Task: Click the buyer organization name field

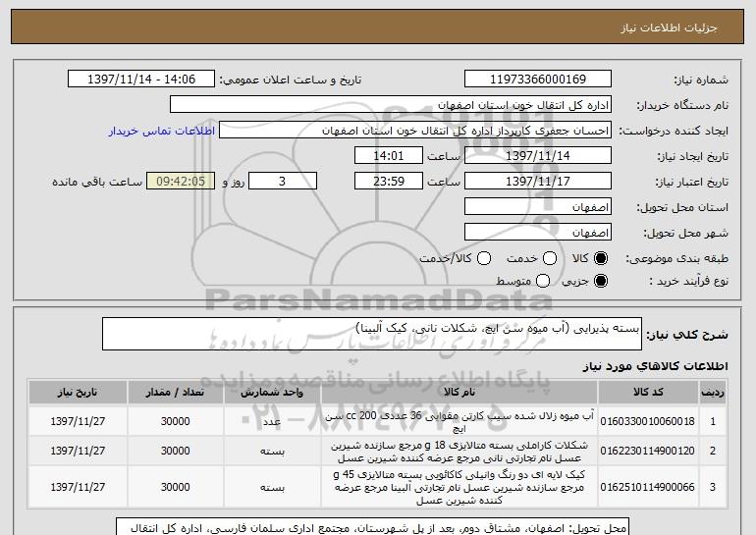Action: [391, 105]
